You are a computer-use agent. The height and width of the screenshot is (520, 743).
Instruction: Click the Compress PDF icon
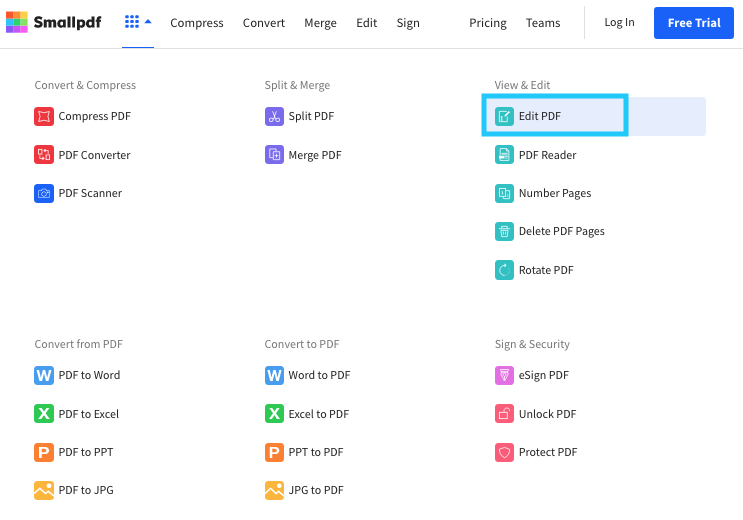pos(43,117)
